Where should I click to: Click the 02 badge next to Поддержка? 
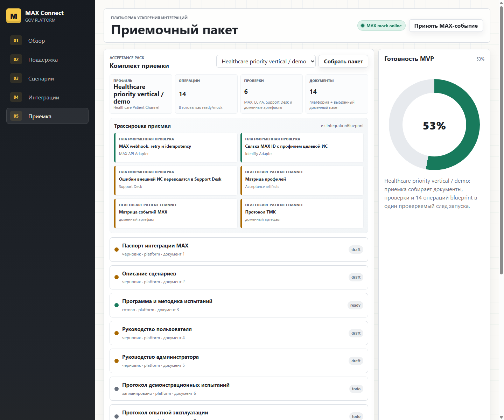(16, 59)
